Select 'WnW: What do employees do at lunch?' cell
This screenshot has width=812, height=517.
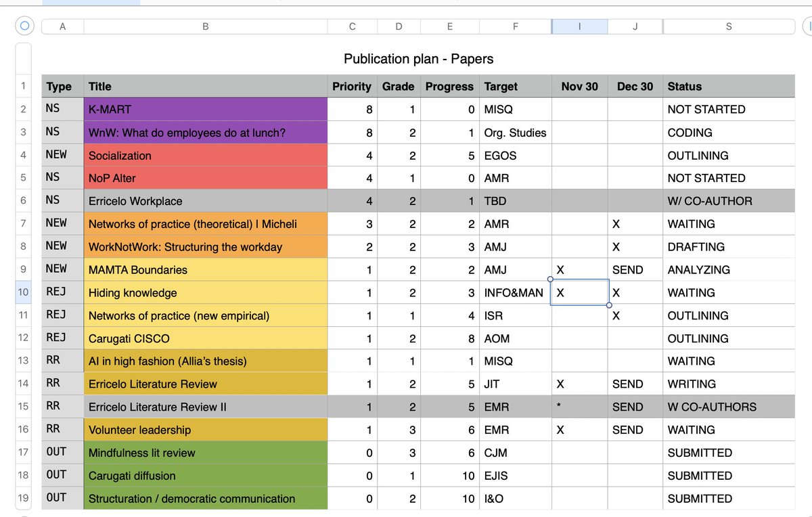(x=206, y=133)
